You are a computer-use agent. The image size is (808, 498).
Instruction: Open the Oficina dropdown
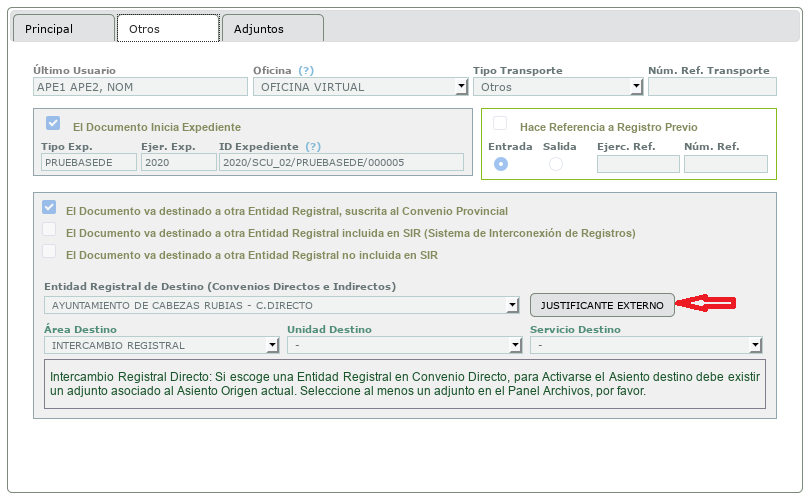(x=360, y=87)
